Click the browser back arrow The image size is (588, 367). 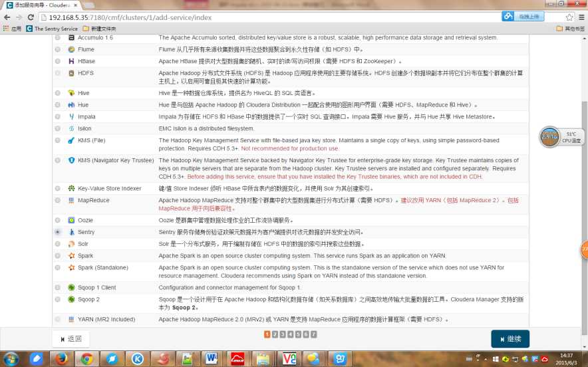coord(7,17)
